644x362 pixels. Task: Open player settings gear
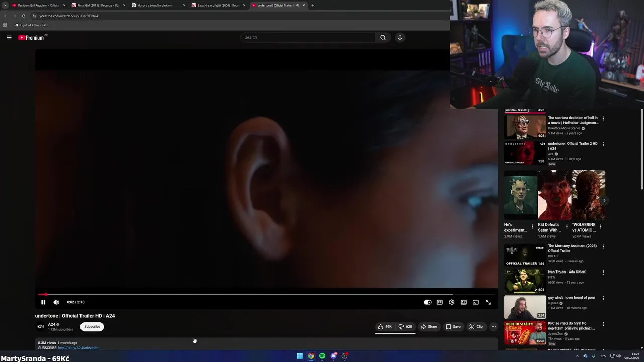point(452,302)
